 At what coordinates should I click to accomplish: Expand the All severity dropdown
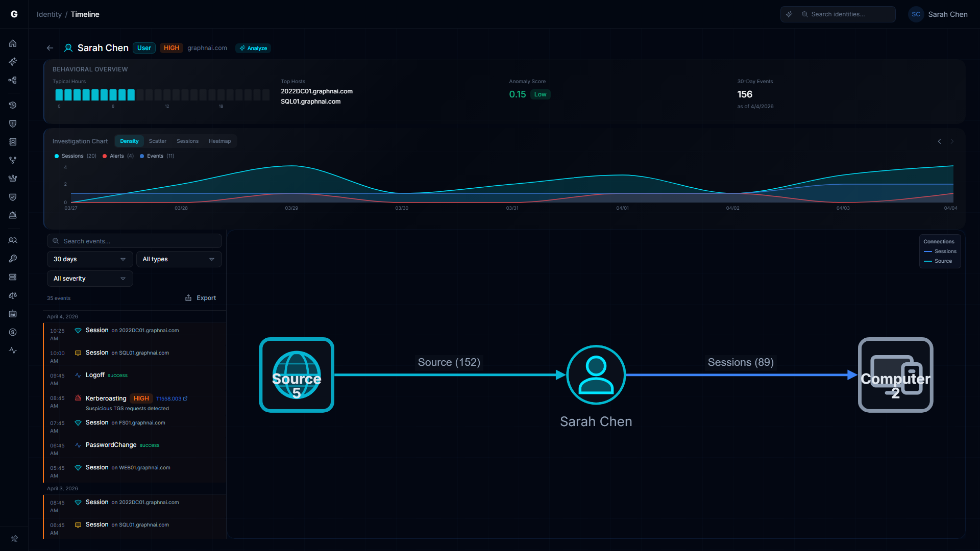pyautogui.click(x=89, y=279)
